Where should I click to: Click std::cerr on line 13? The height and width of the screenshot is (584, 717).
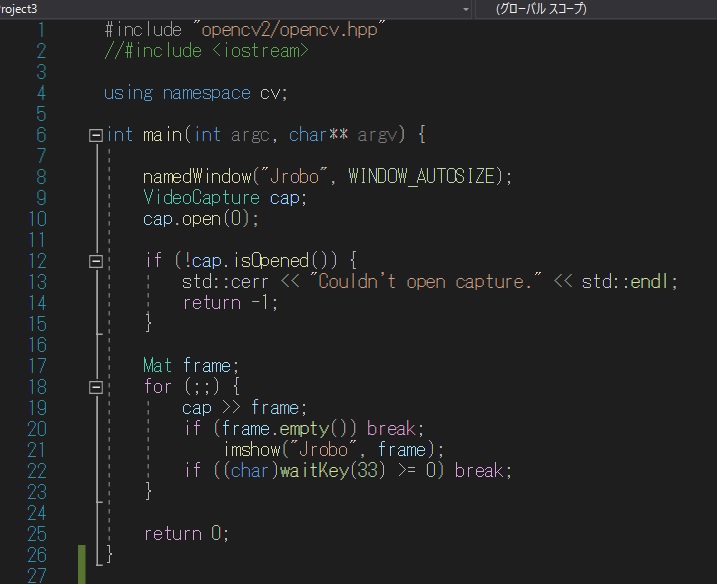(x=225, y=282)
